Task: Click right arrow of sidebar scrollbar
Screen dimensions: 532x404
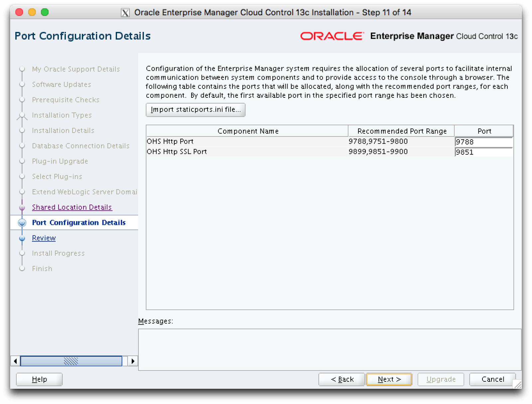Action: point(133,361)
